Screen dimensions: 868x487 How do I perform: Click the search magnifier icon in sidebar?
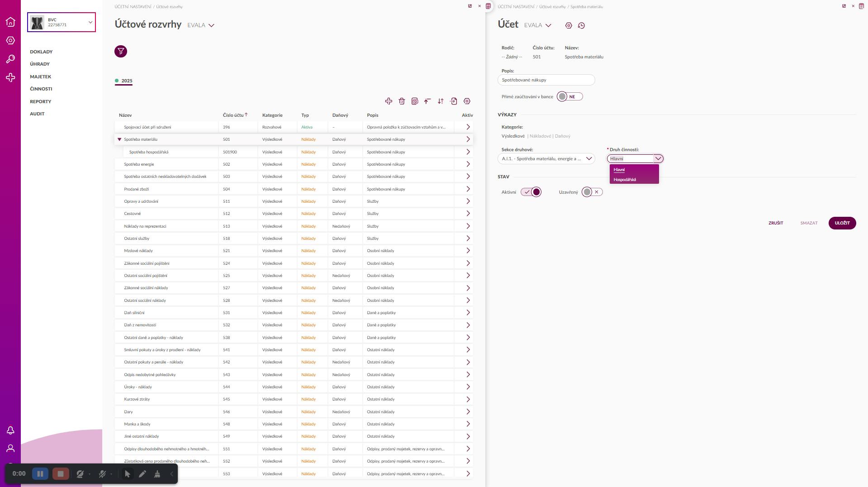(10, 59)
